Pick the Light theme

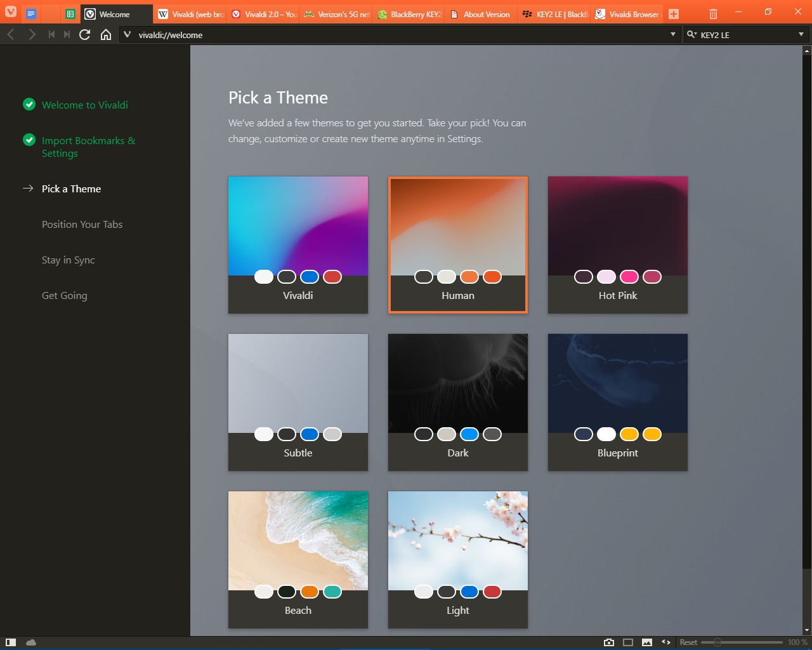458,560
